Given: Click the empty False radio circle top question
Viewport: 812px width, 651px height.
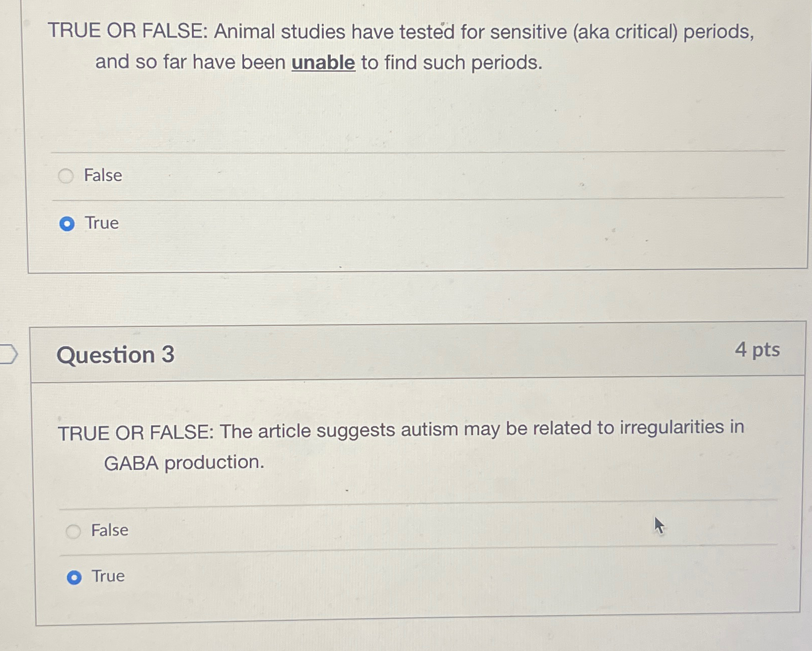Looking at the screenshot, I should [x=66, y=177].
